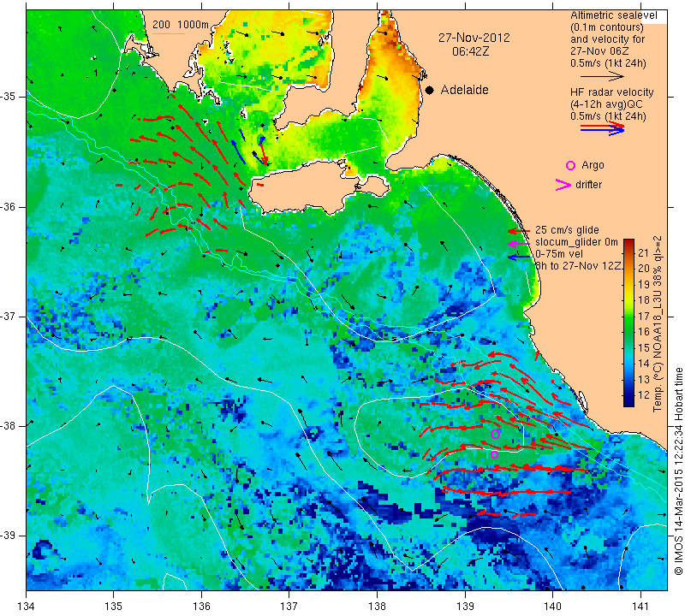Click the '0-75m vel' legend label

559,254
